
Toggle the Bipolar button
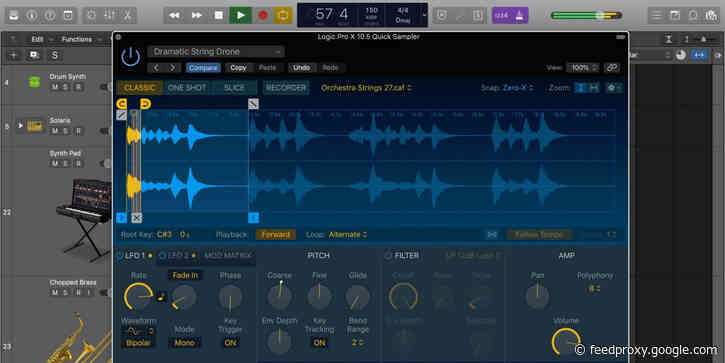(x=138, y=343)
